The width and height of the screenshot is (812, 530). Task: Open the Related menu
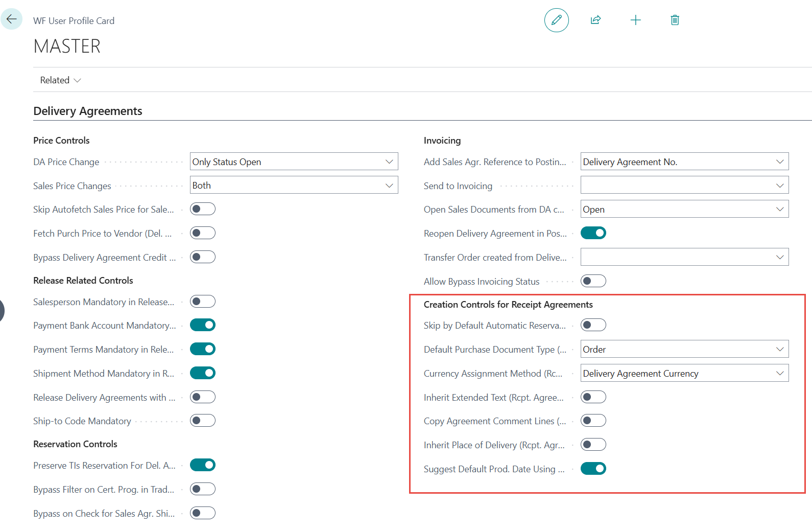(60, 80)
